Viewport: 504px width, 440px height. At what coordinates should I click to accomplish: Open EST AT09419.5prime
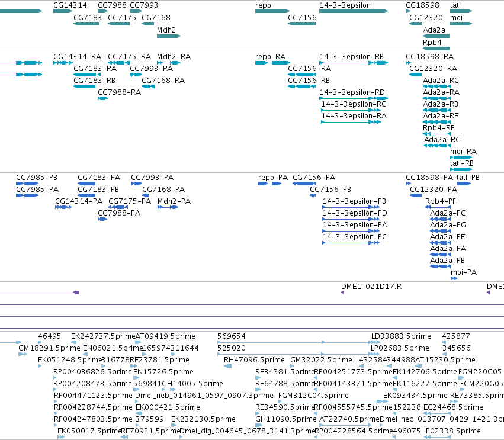pos(165,337)
